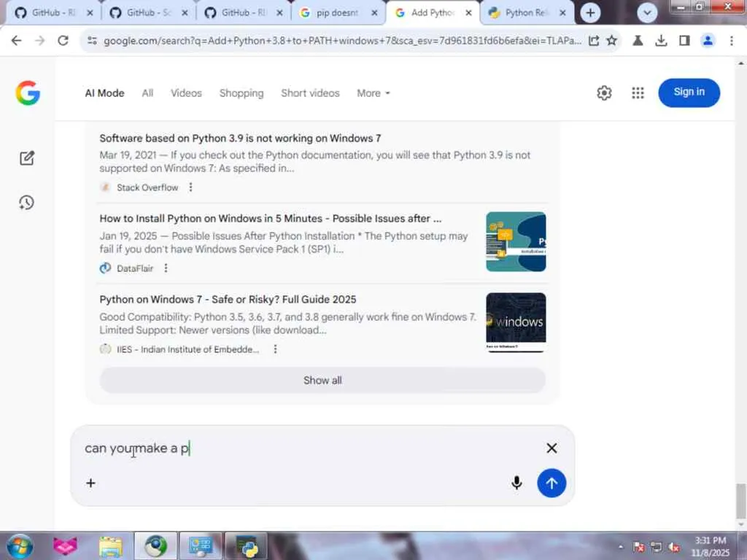Screen dimensions: 747x560
Task: Click the page vertical scrollbar thumb
Action: click(741, 500)
